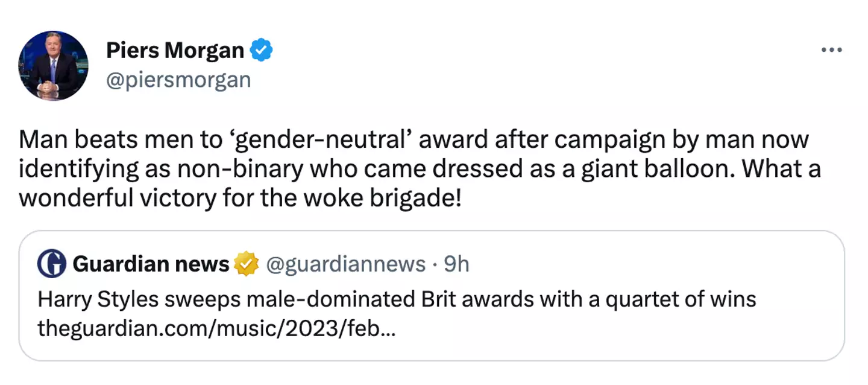This screenshot has height=385, width=868.
Task: Click 'quartet of wins' in the quoted tweet
Action: pyautogui.click(x=682, y=299)
